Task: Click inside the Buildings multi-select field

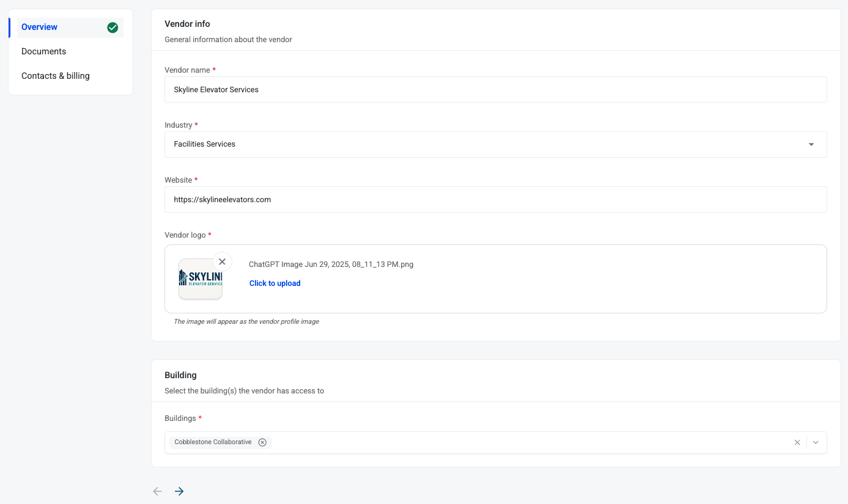Action: pyautogui.click(x=520, y=442)
